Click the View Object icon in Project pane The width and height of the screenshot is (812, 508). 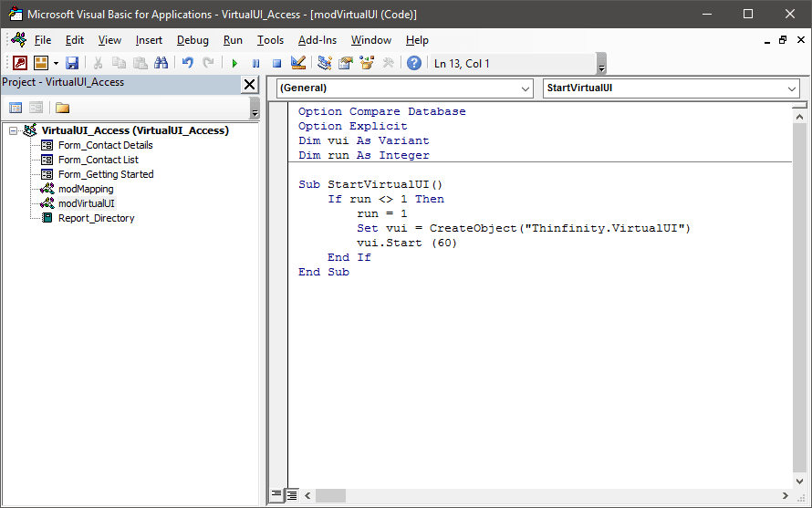[36, 108]
